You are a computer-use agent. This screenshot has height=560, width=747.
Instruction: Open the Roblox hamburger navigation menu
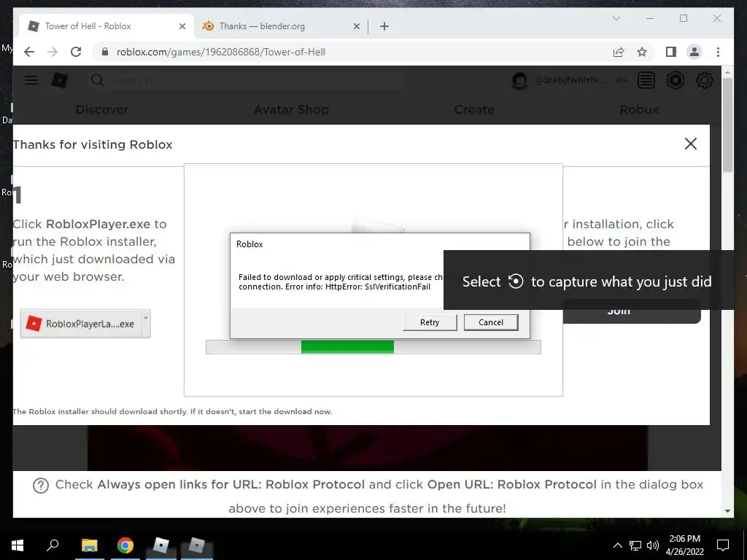pyautogui.click(x=31, y=80)
